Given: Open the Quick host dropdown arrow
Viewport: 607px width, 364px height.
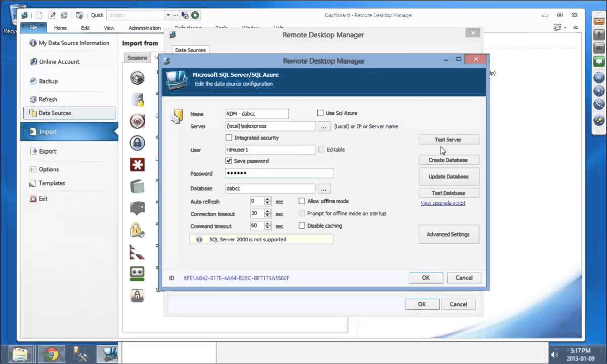Looking at the screenshot, I should [x=168, y=16].
